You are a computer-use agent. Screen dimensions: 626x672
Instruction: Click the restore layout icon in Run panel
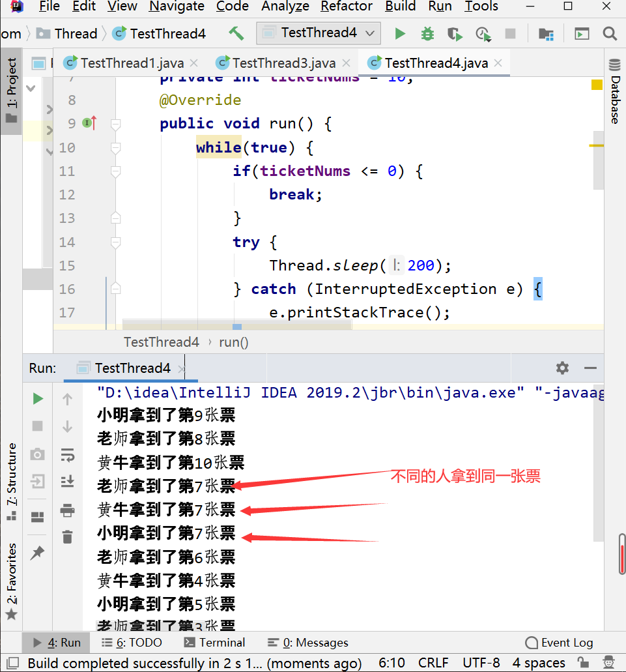click(x=38, y=517)
